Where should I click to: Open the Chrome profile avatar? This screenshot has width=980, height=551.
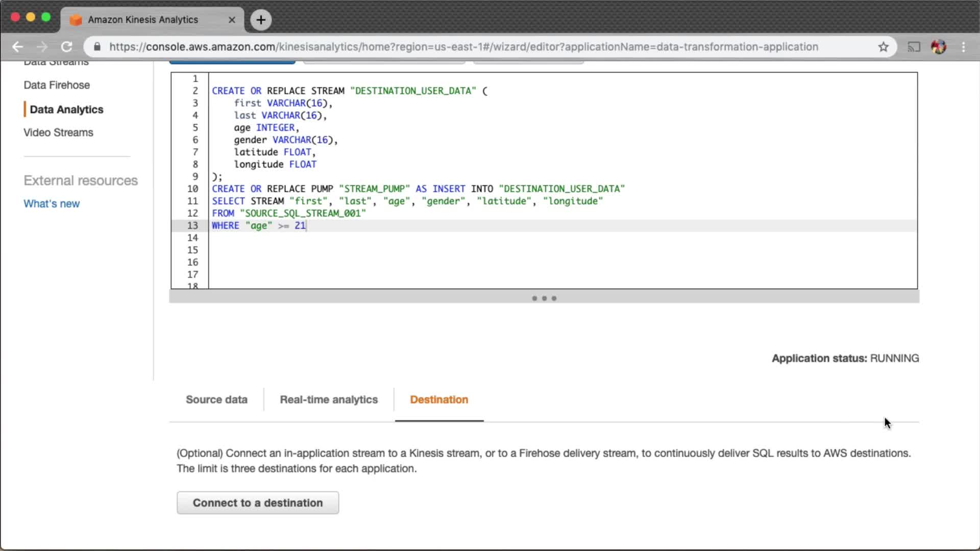[x=939, y=47]
